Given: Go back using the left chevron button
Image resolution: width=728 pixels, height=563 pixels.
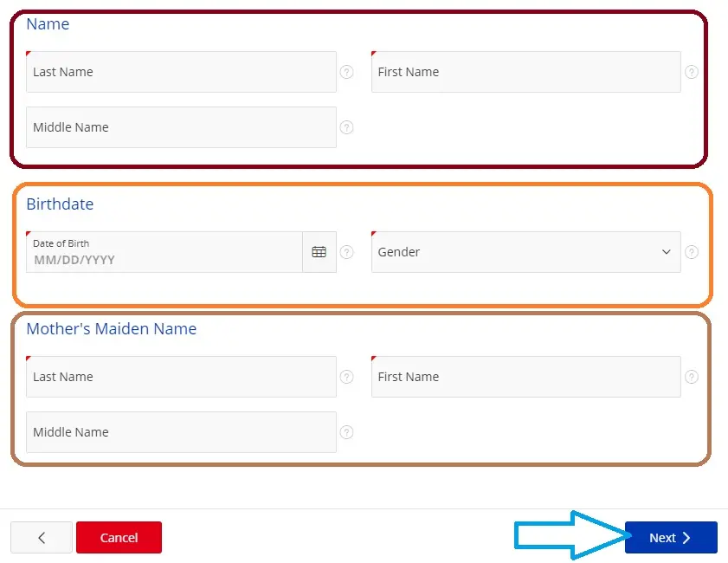Looking at the screenshot, I should tap(42, 538).
